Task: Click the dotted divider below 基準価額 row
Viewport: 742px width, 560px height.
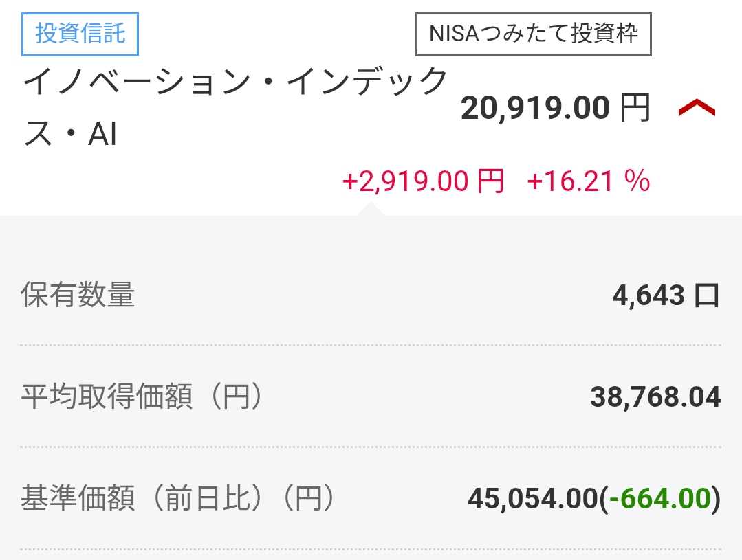Action: [x=371, y=548]
